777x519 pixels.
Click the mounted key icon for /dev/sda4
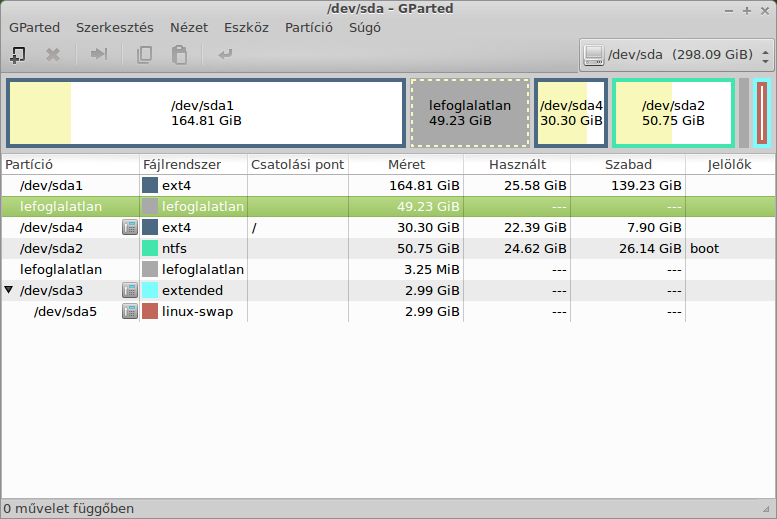pos(130,228)
